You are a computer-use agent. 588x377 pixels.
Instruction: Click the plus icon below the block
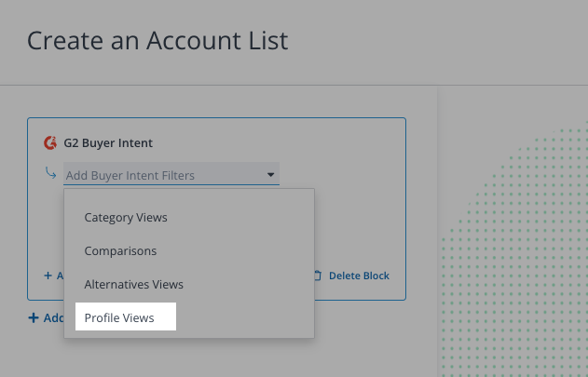coord(34,318)
